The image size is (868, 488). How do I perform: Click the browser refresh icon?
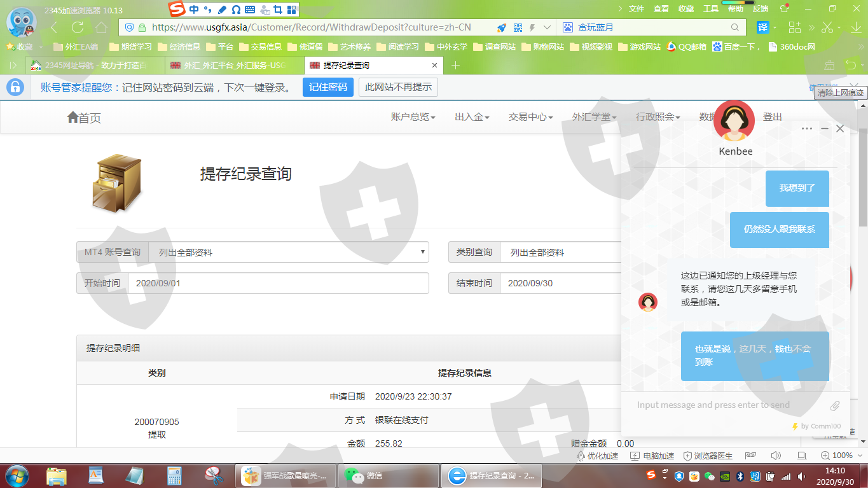[x=78, y=27]
